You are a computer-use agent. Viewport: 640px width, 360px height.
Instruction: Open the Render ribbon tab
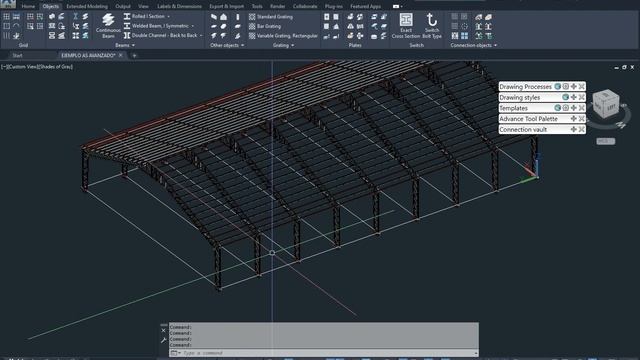pyautogui.click(x=277, y=6)
